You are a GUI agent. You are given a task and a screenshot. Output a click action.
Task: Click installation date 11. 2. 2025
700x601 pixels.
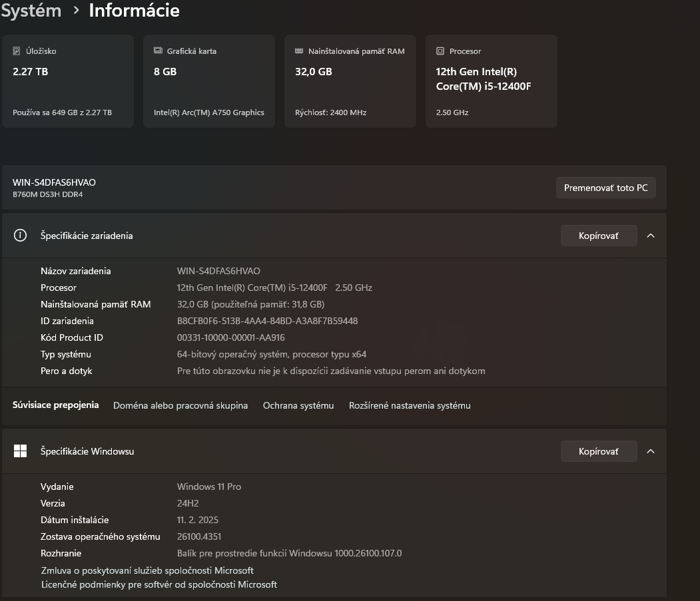click(197, 520)
